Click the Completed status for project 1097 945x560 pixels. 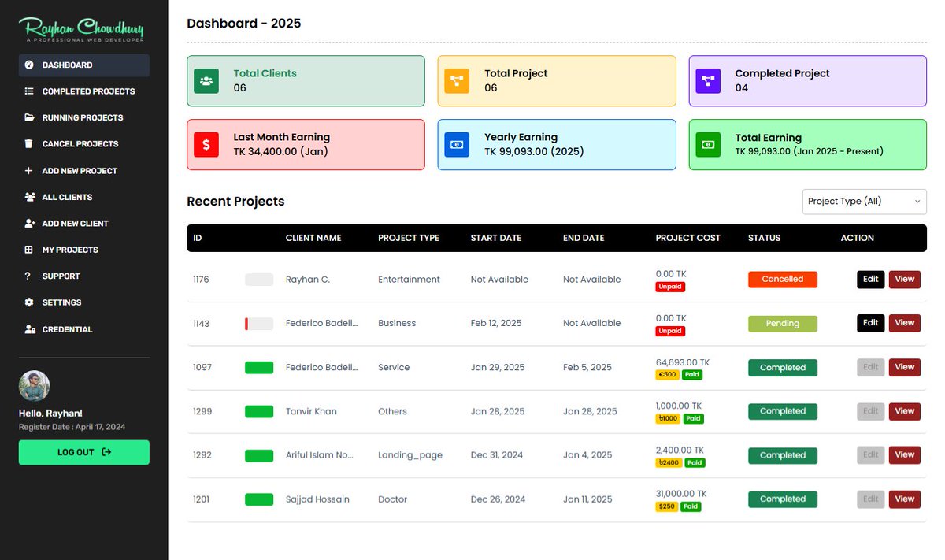pyautogui.click(x=783, y=368)
